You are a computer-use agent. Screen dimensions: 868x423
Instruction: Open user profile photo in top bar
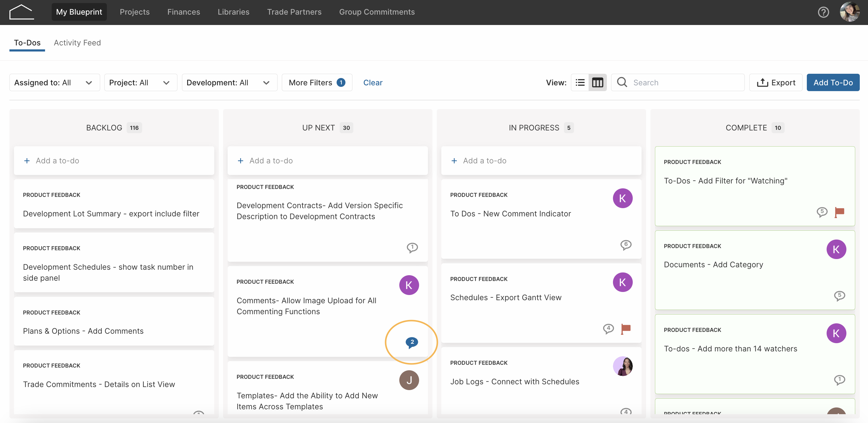pos(850,12)
